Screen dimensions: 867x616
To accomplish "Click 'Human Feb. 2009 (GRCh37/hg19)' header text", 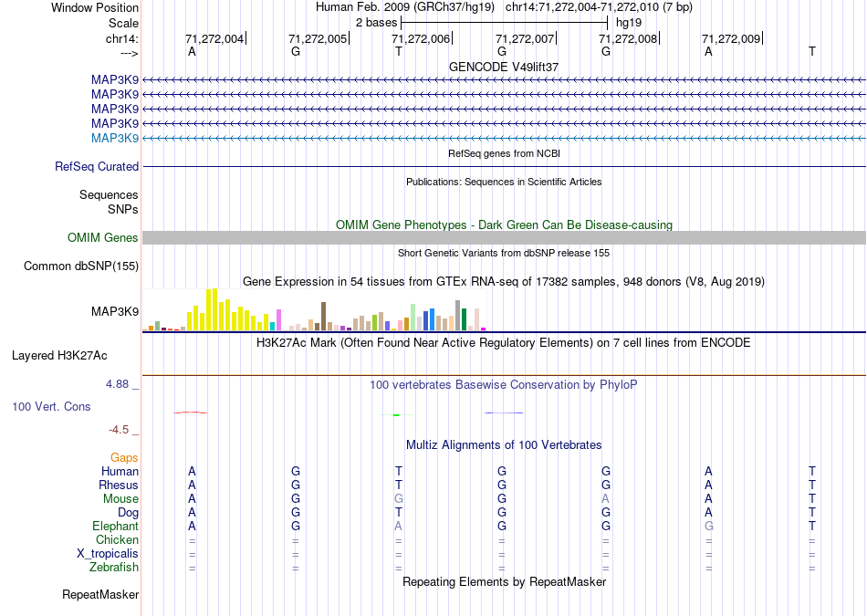I will coord(406,7).
